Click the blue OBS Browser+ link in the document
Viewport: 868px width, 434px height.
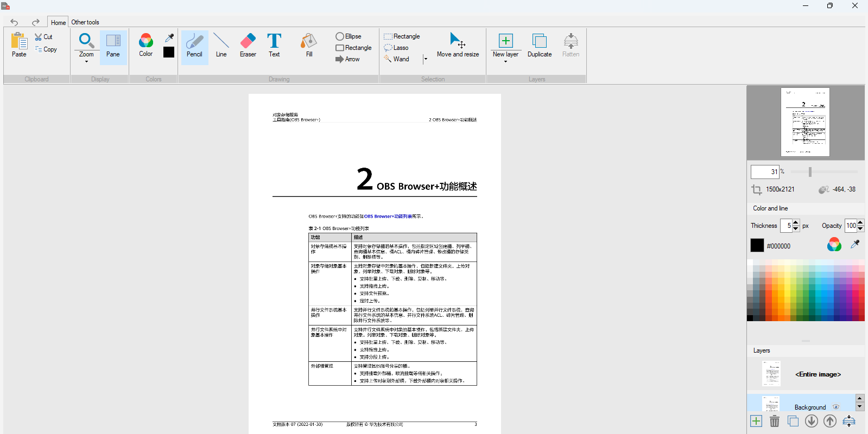pyautogui.click(x=388, y=216)
